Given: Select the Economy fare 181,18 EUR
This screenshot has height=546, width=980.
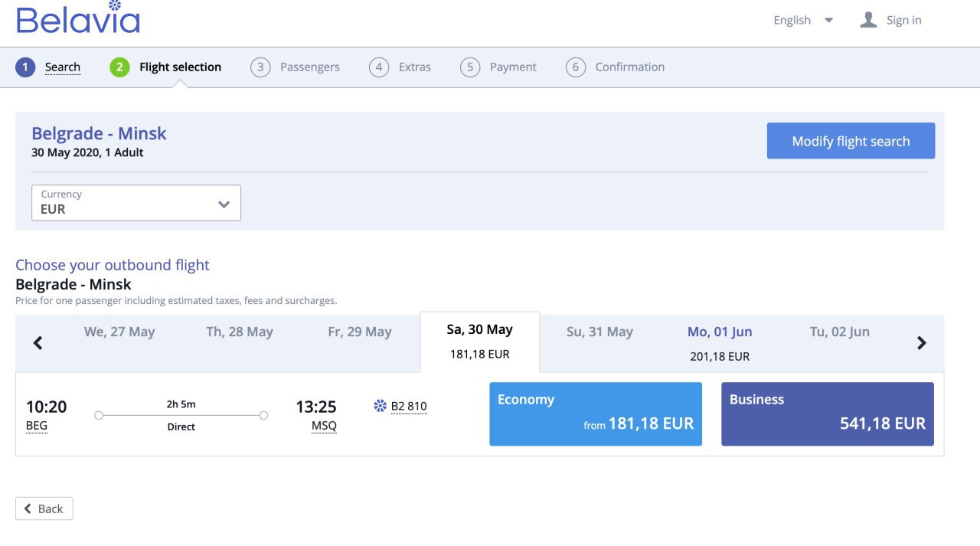Looking at the screenshot, I should (x=596, y=414).
